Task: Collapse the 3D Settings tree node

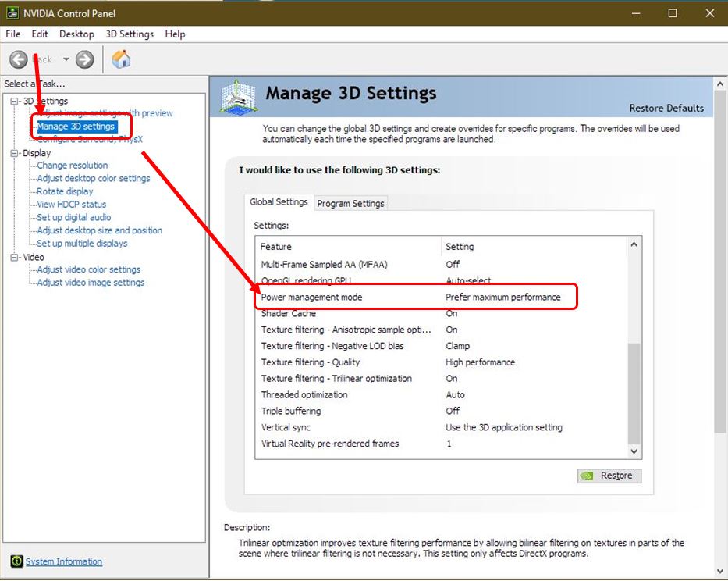Action: (x=15, y=101)
